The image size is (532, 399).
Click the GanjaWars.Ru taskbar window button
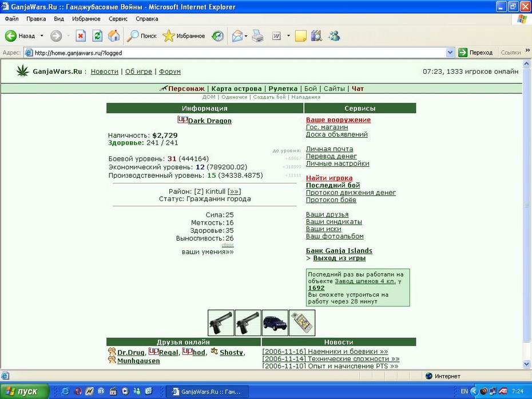(x=208, y=392)
